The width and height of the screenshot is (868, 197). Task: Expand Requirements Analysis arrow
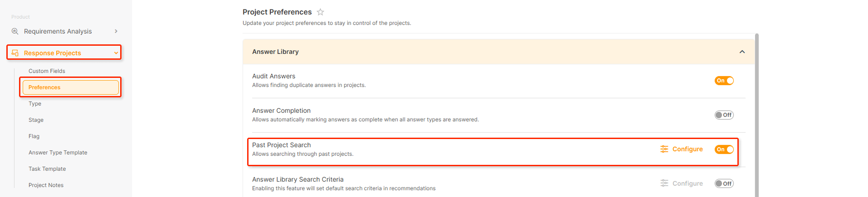[x=116, y=31]
